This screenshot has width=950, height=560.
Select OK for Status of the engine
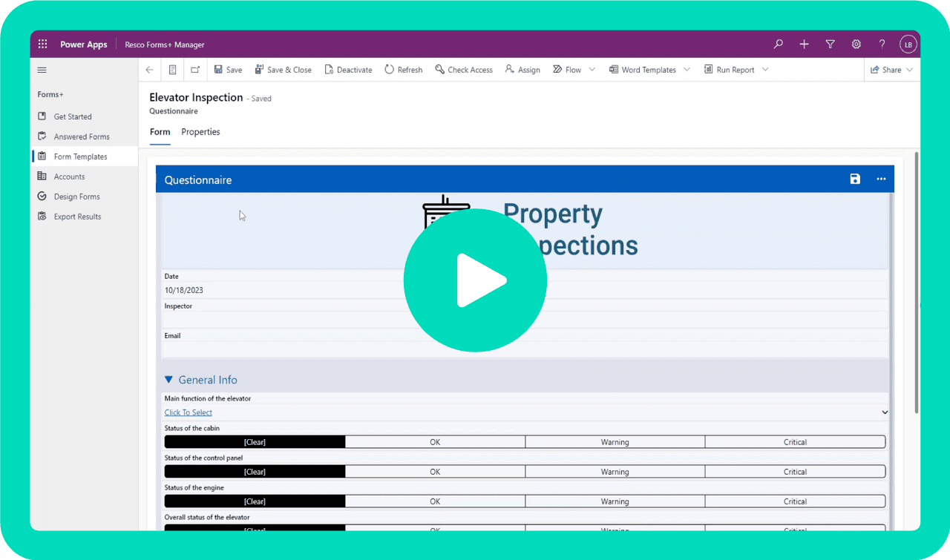435,501
